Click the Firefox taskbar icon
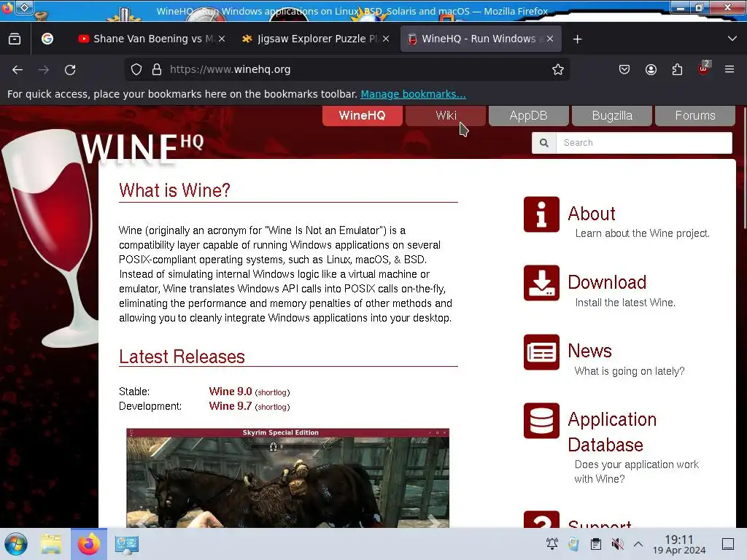747x560 pixels. (89, 544)
